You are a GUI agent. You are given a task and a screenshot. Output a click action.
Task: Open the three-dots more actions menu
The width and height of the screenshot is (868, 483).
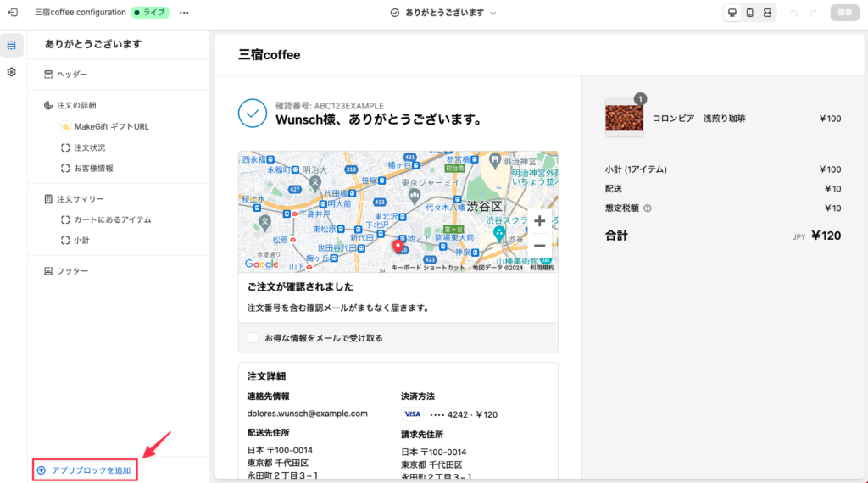[x=184, y=13]
